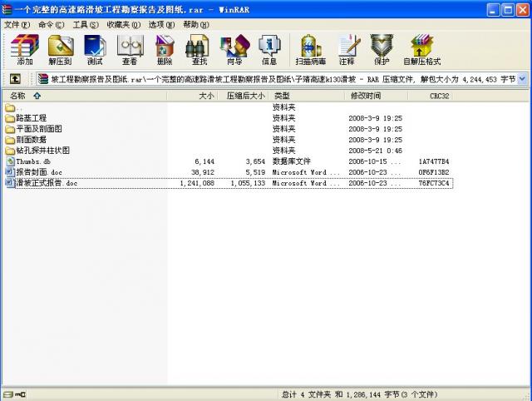Viewport: 532px width, 401px height.
Task: Click the 保护 (Protect) shield icon
Action: pyautogui.click(x=381, y=48)
